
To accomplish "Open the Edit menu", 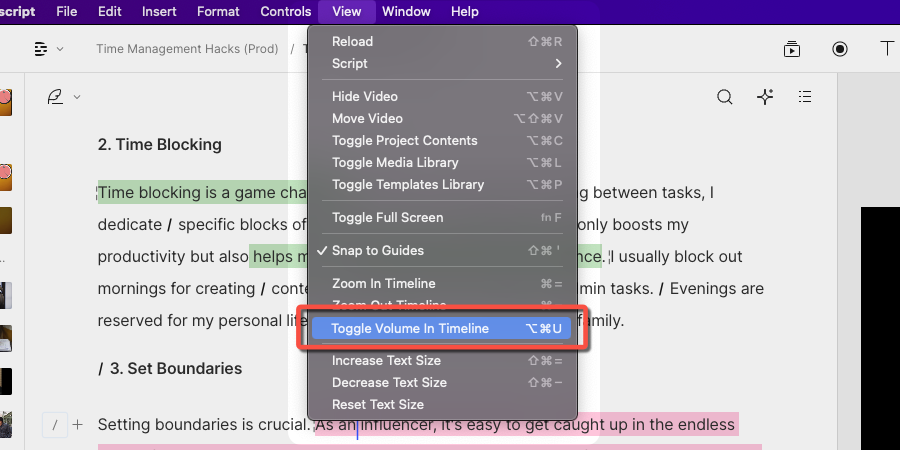I will (109, 11).
